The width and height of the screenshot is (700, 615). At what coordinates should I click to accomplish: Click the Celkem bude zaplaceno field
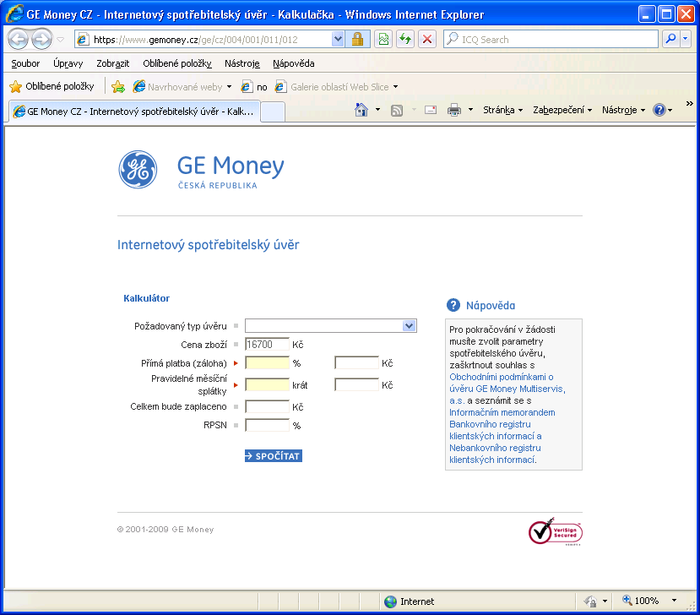[x=267, y=406]
